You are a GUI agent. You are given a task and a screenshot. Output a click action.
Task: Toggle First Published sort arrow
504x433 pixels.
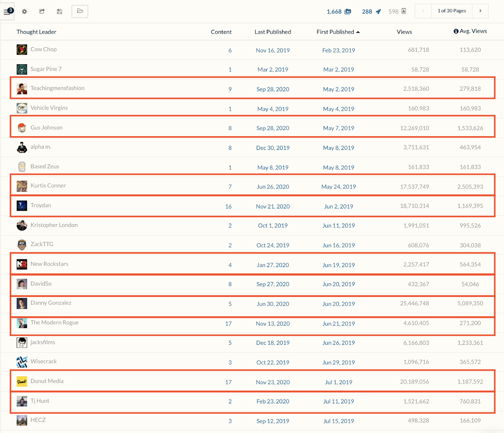tap(358, 32)
